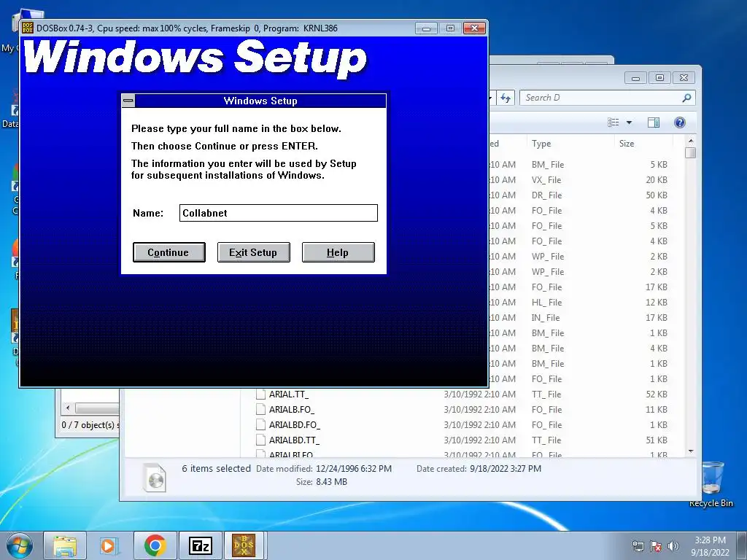747x560 pixels.
Task: Click the HL_ File type entry
Action: [547, 303]
